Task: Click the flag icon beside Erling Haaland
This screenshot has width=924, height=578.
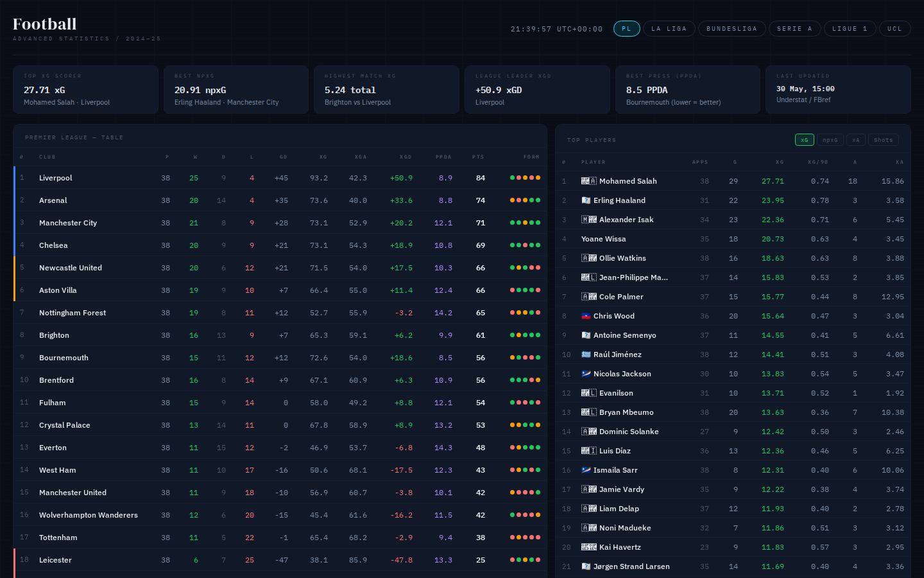Action: [x=586, y=200]
